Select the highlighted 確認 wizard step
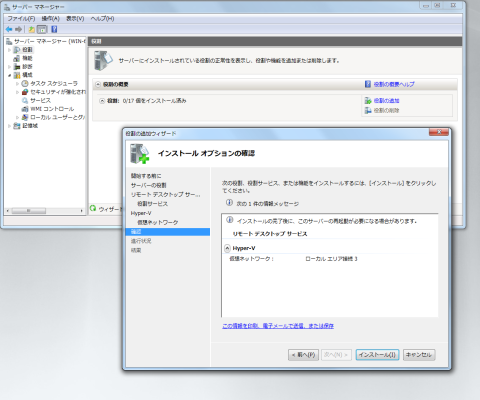This screenshot has height=400, width=480. [168, 232]
